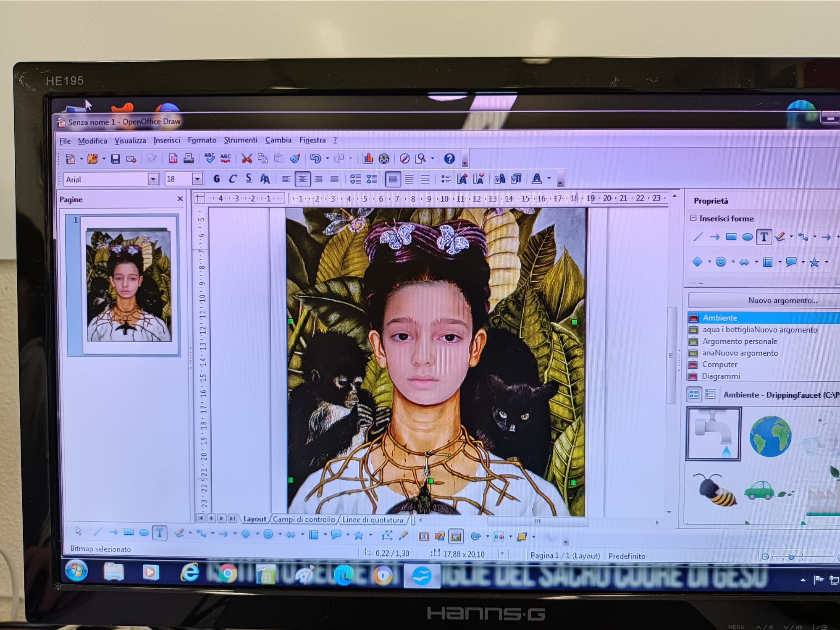Expand Basic Shapes diamond dropdown in bottom toolbar
Screen dimensions: 840x630
[257, 534]
